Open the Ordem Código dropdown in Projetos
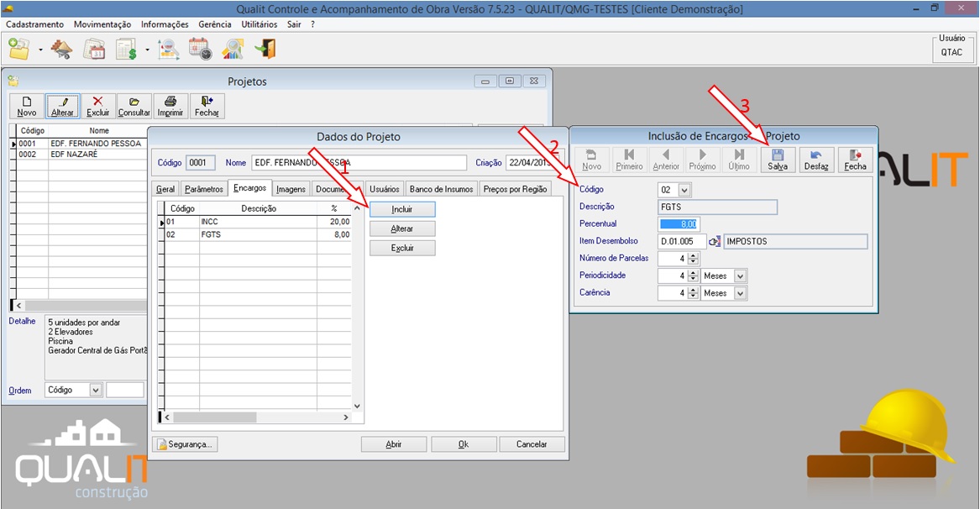Viewport: 980px width, 509px height. [x=96, y=391]
